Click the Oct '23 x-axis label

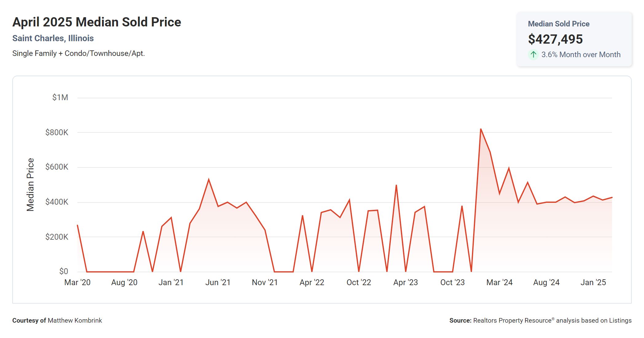pos(452,282)
